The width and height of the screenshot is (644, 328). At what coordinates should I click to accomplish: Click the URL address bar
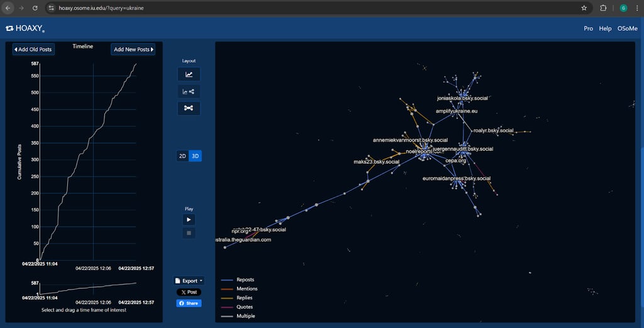[x=316, y=8]
